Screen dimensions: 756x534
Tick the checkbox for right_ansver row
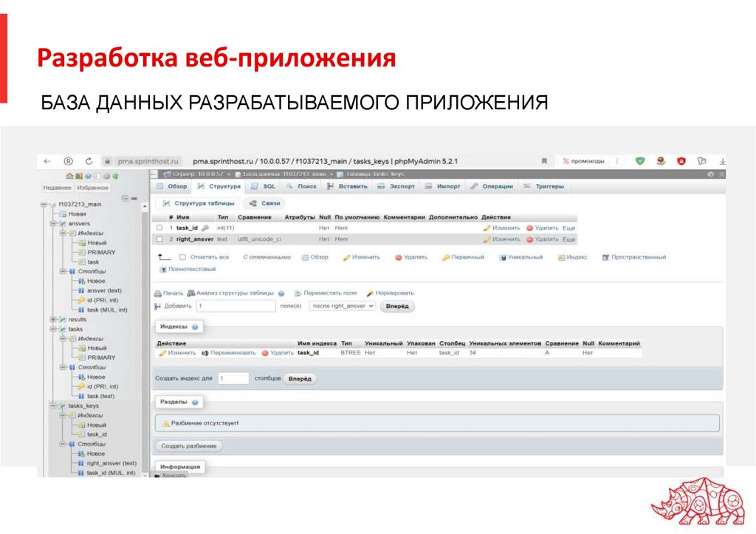coord(158,237)
